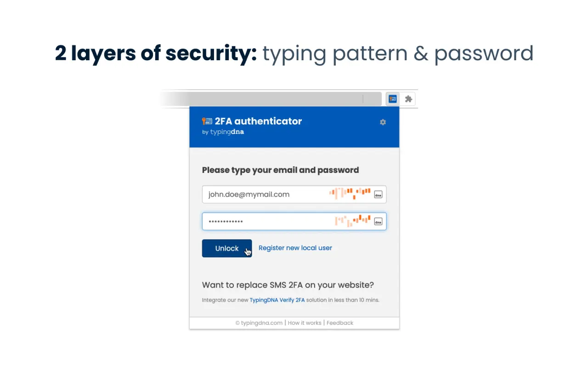Follow the TypingDNA Verify 2FA link
This screenshot has height=368, width=588.
point(277,300)
